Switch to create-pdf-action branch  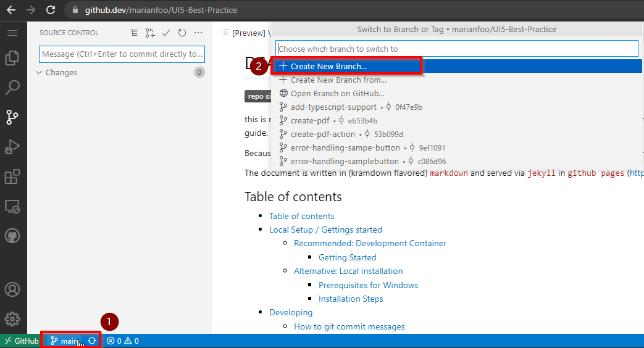tap(457, 134)
